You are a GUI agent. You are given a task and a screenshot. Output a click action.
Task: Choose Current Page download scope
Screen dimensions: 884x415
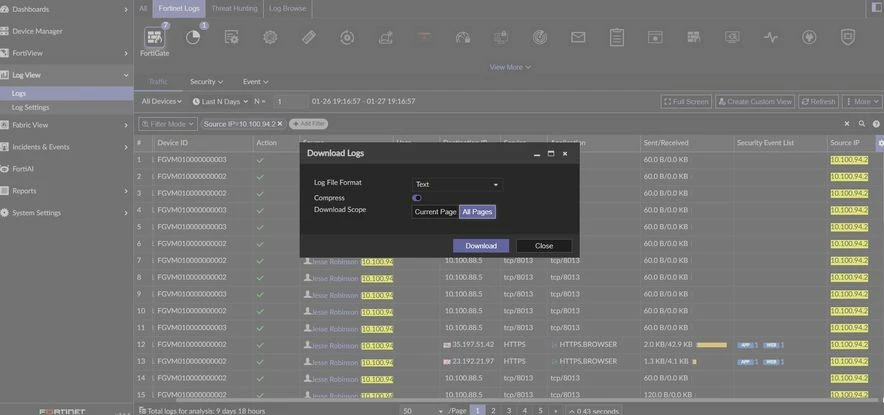(x=435, y=212)
